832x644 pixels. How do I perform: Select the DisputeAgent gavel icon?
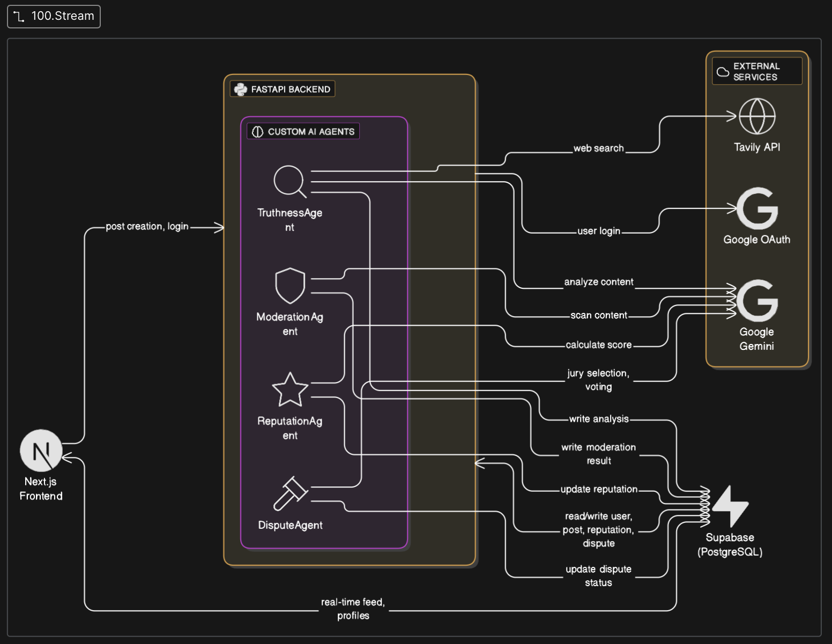[x=290, y=493]
